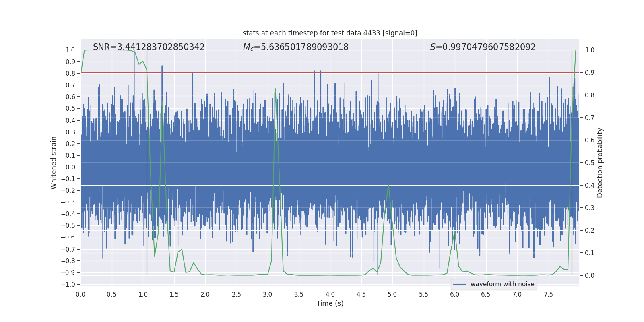The width and height of the screenshot is (644, 322).
Task: Click tick 7.5 on the Time axis
Action: pos(548,294)
